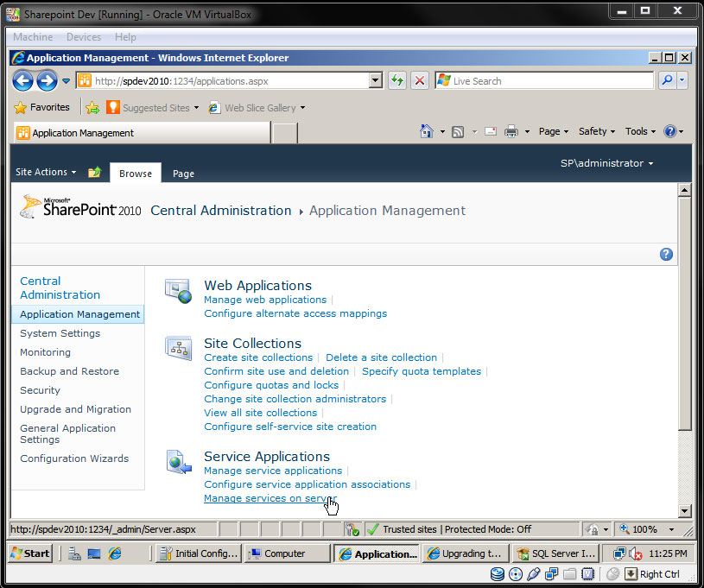Click the Windows Start button
The width and height of the screenshot is (704, 588).
point(30,553)
